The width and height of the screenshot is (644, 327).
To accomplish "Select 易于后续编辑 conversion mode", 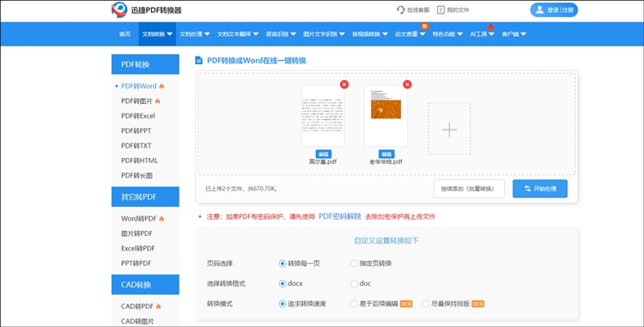I will (x=354, y=304).
